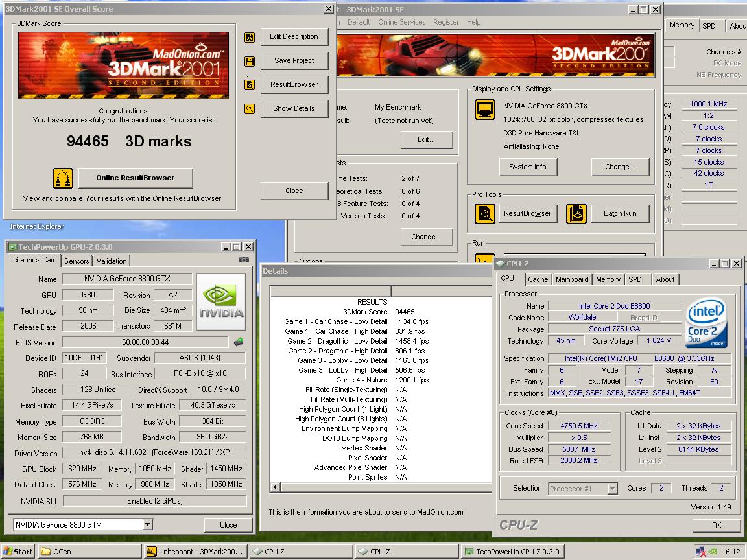Click the Edit button under My Benchmark

click(x=426, y=139)
